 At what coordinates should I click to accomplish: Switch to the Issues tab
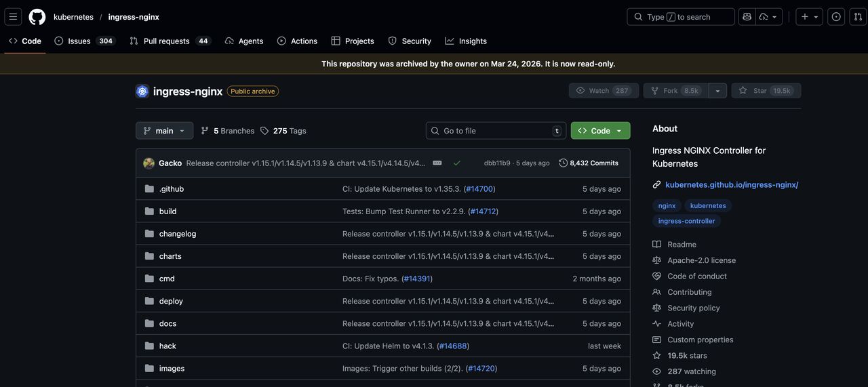(x=79, y=41)
